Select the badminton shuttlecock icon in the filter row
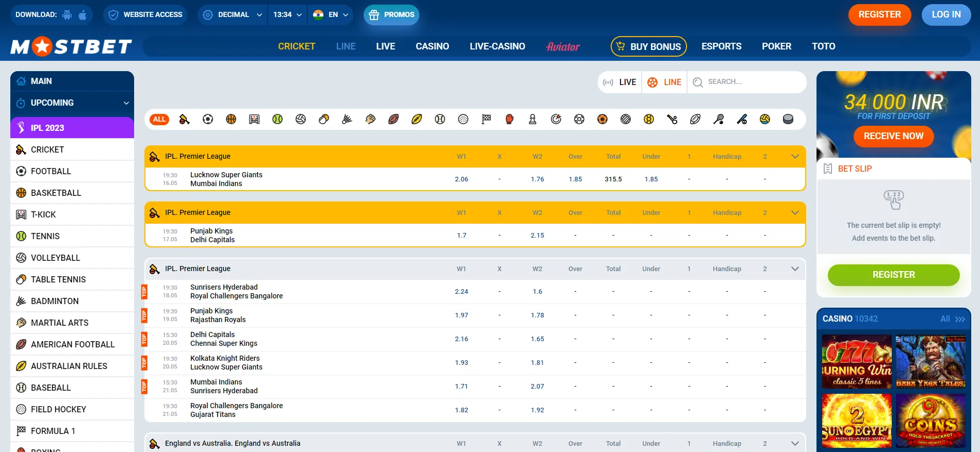This screenshot has width=980, height=452. click(347, 119)
